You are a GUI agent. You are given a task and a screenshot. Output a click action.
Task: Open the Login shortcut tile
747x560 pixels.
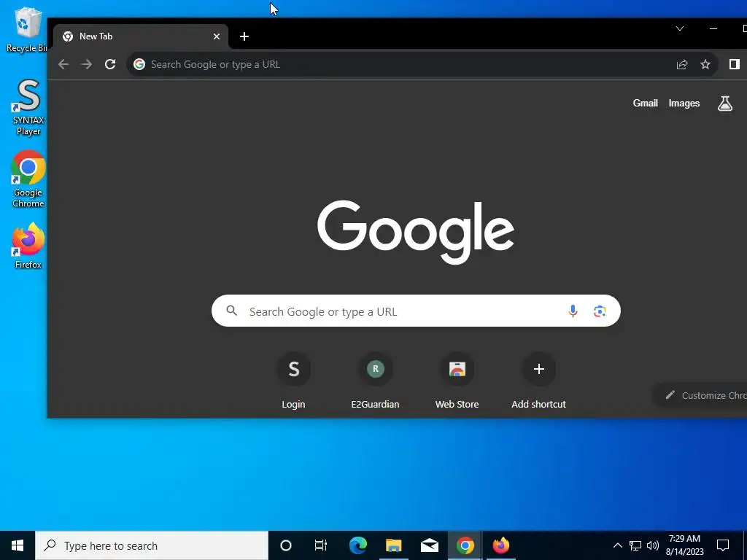pyautogui.click(x=293, y=381)
